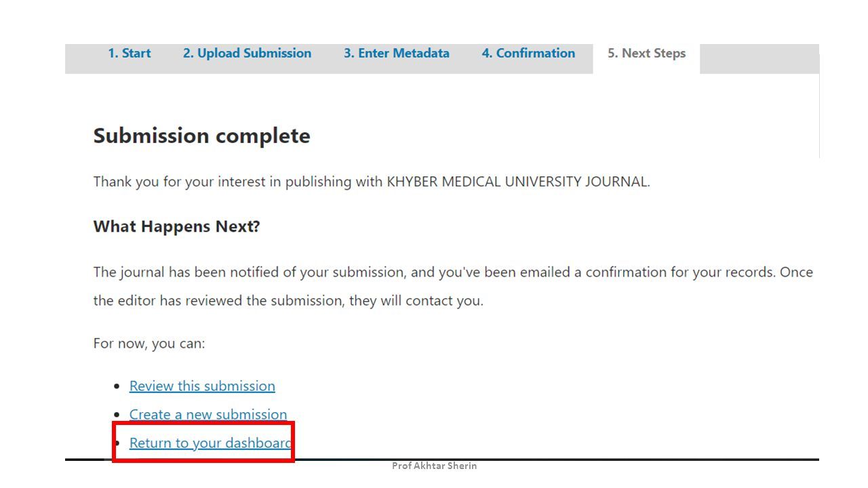The width and height of the screenshot is (868, 488).
Task: Click the active 5. Next Steps tab
Action: (646, 53)
